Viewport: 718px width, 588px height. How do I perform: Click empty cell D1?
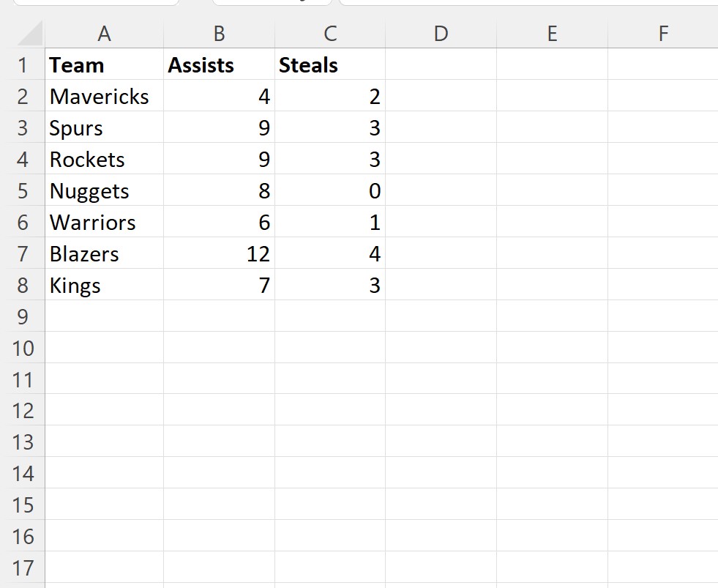pyautogui.click(x=441, y=64)
